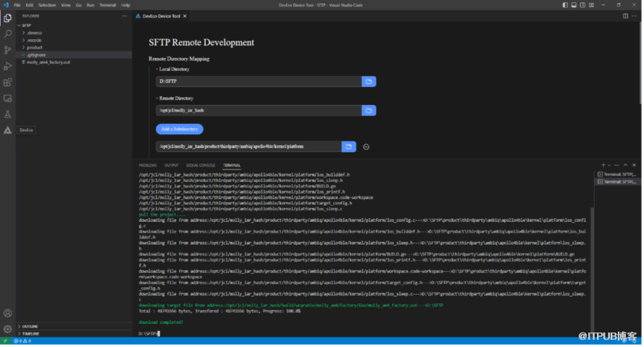Create a new terminal with plus icon
The image size is (644, 347).
[604, 165]
